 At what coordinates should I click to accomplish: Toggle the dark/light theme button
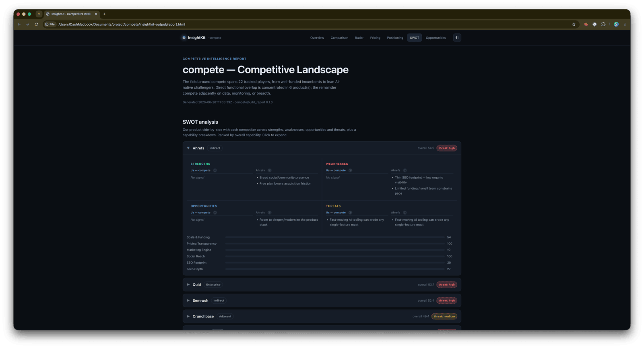click(x=457, y=38)
